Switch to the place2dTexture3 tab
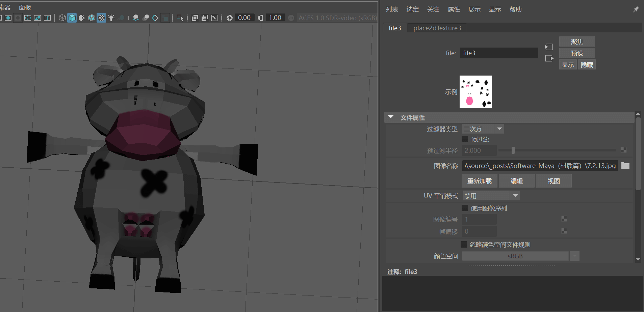Screen dimensions: 644x312 pos(437,28)
